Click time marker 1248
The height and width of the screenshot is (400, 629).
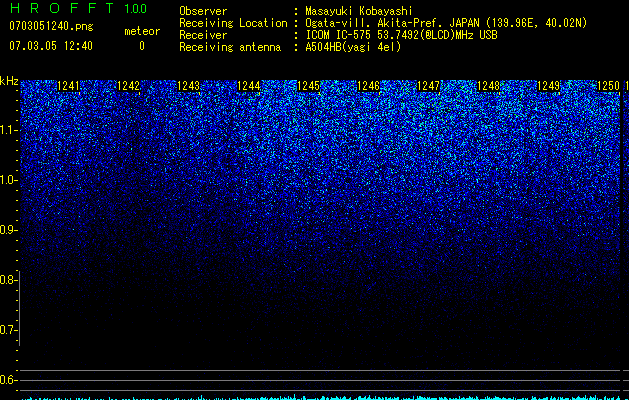[489, 86]
